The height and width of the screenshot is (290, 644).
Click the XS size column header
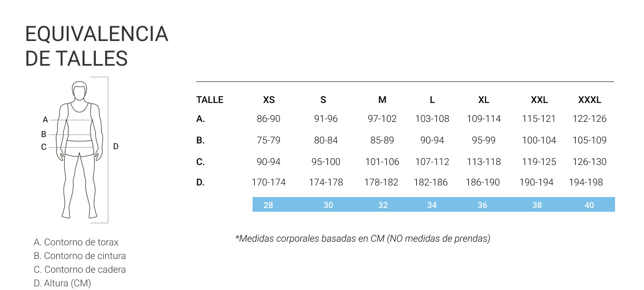(269, 100)
